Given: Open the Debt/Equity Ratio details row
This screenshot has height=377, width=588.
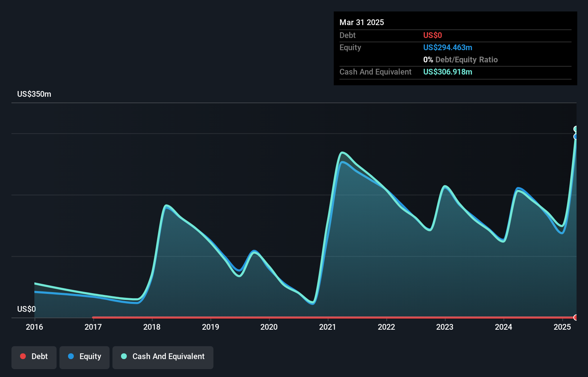Looking at the screenshot, I should coord(461,59).
